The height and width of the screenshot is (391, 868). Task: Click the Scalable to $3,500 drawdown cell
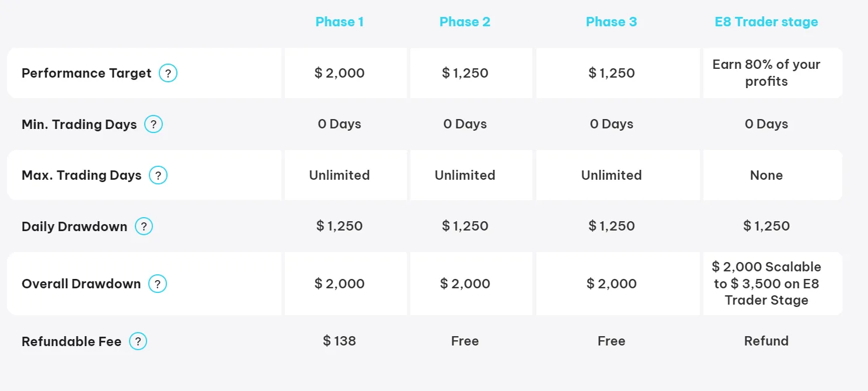pos(766,284)
